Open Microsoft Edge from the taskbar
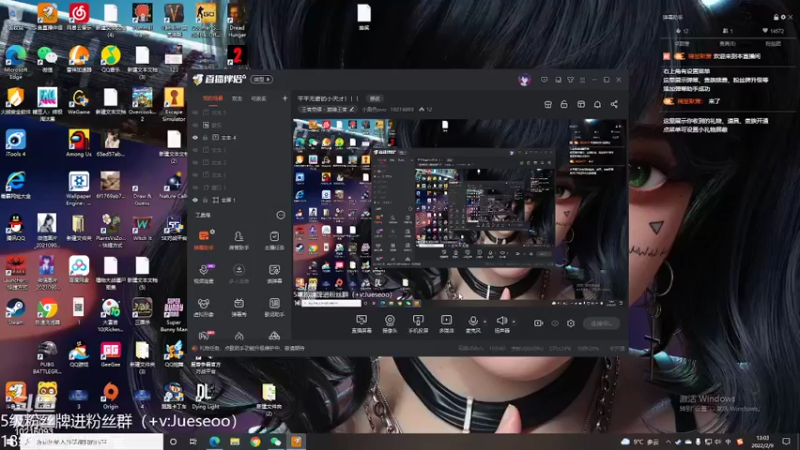 [x=214, y=442]
